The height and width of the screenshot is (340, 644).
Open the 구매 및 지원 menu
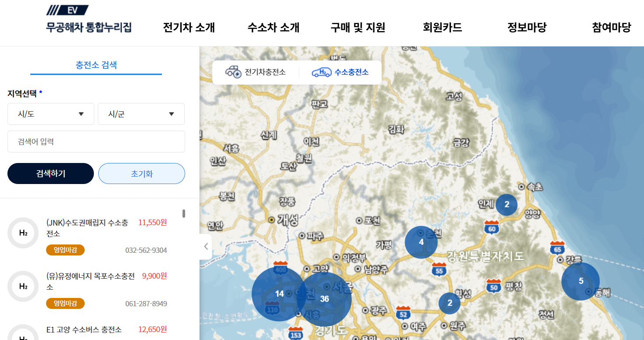click(x=358, y=27)
